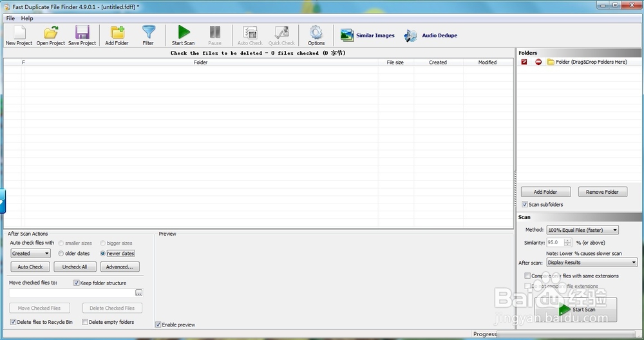
Task: Toggle the Enable preview checkbox
Action: coord(158,325)
